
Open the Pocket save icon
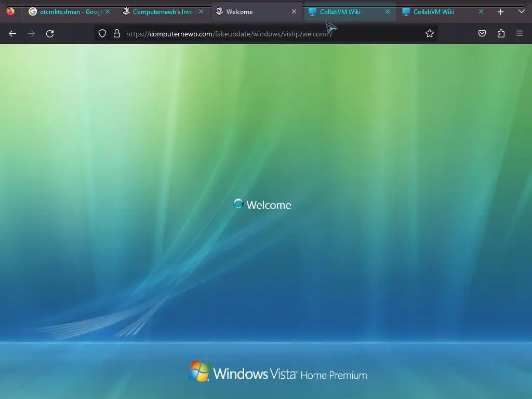(482, 33)
